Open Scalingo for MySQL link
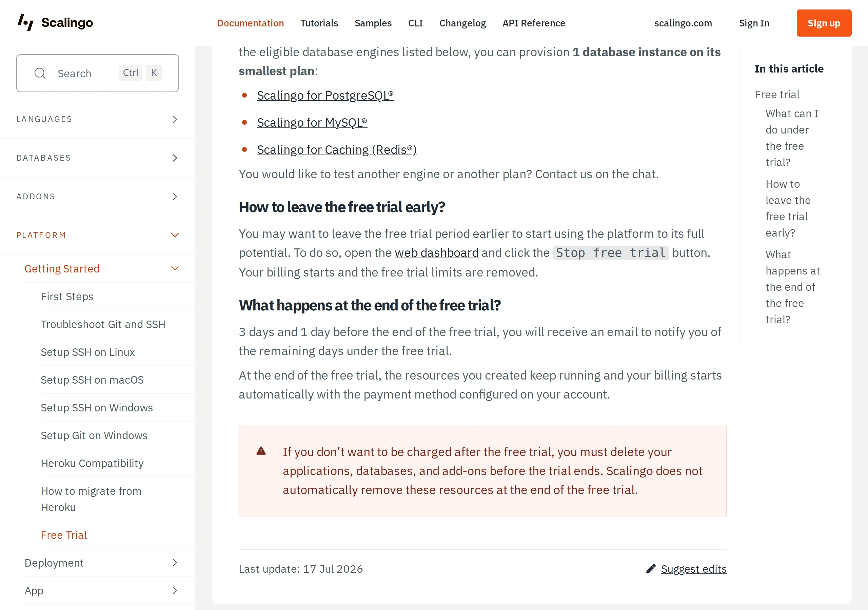868x610 pixels. click(x=312, y=122)
